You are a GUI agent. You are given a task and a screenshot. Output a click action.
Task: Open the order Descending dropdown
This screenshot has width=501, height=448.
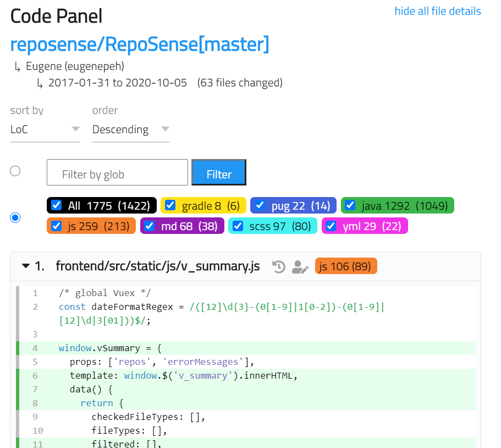[x=130, y=129]
